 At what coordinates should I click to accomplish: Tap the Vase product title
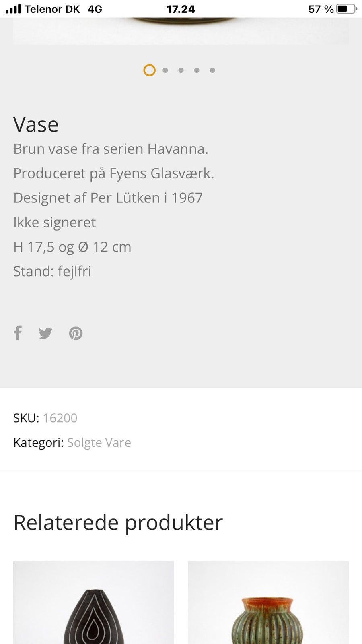[36, 124]
